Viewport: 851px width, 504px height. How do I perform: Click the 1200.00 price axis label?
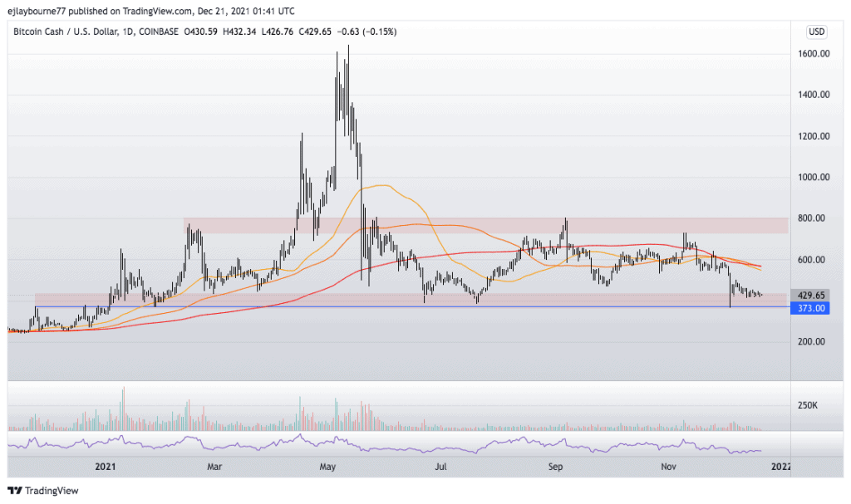[x=814, y=135]
